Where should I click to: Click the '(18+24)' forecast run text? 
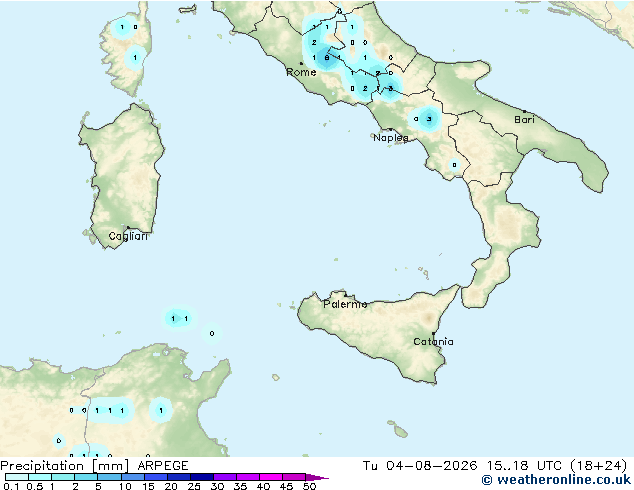598,466
